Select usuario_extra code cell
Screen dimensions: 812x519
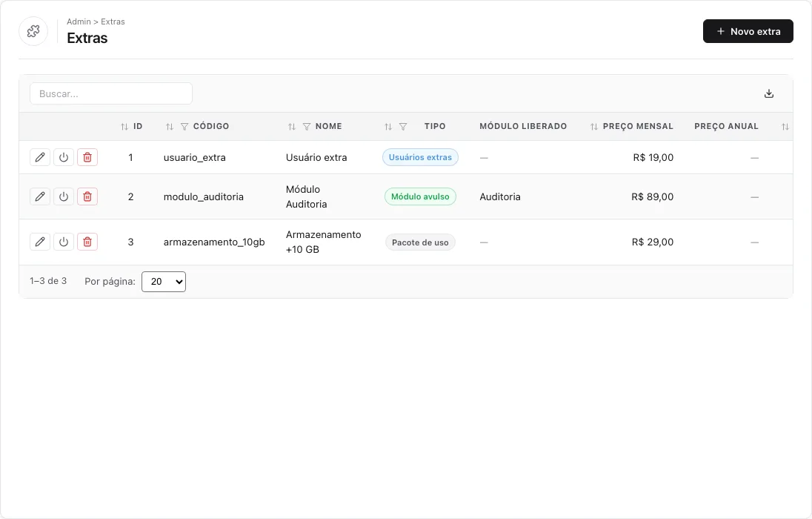(x=195, y=157)
